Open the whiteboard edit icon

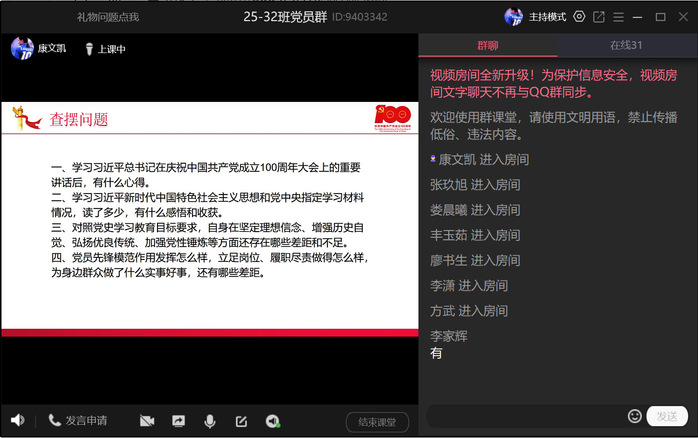(x=241, y=421)
